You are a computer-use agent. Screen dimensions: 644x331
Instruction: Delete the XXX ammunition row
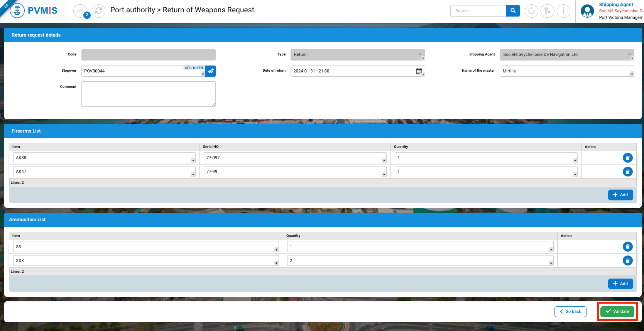point(627,260)
